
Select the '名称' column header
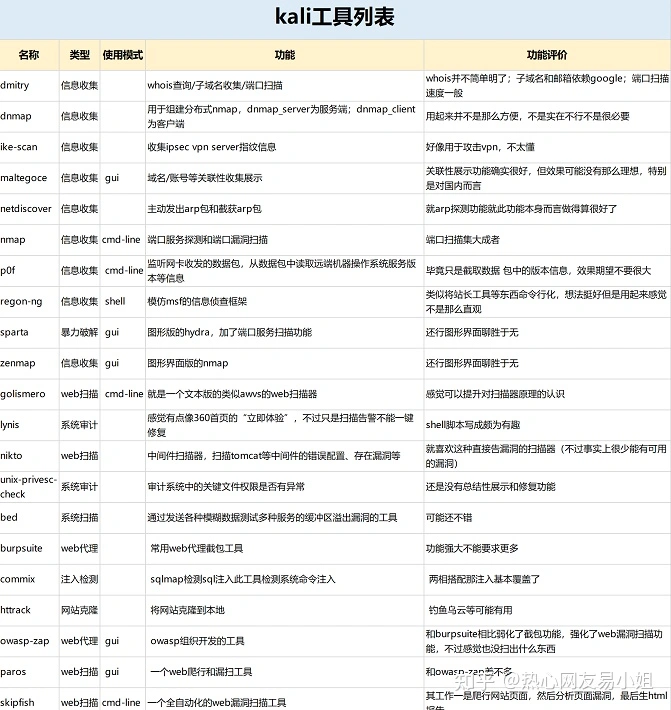[29, 55]
